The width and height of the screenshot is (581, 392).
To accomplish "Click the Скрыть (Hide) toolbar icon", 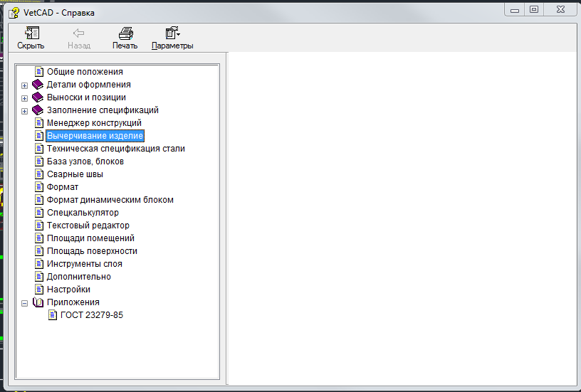I will [32, 33].
